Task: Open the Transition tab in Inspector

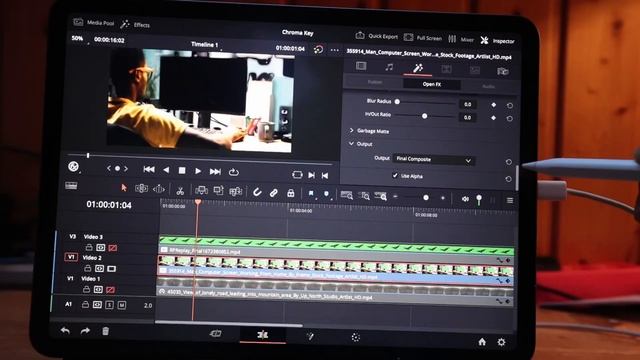Action: click(x=446, y=69)
